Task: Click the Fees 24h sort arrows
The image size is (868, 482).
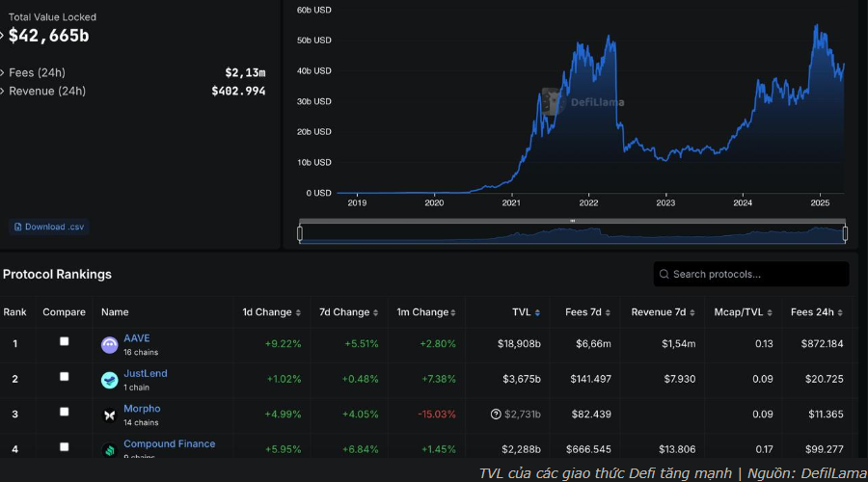Action: pyautogui.click(x=840, y=312)
